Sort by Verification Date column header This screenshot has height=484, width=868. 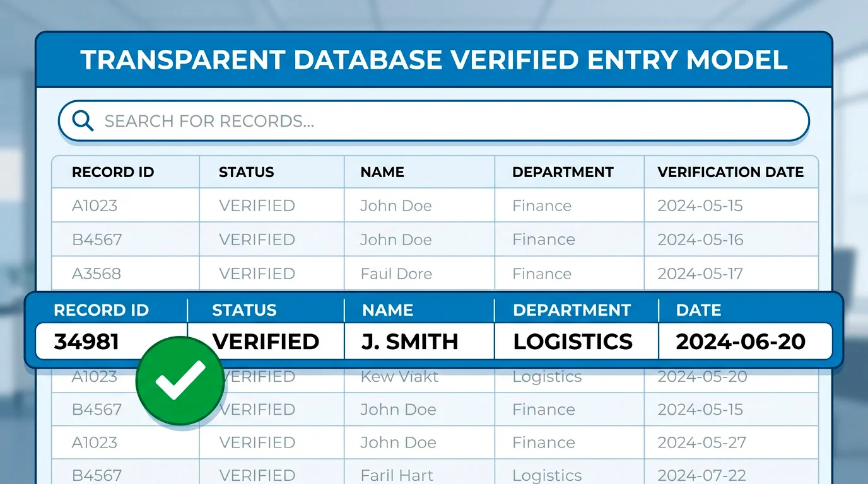(730, 172)
